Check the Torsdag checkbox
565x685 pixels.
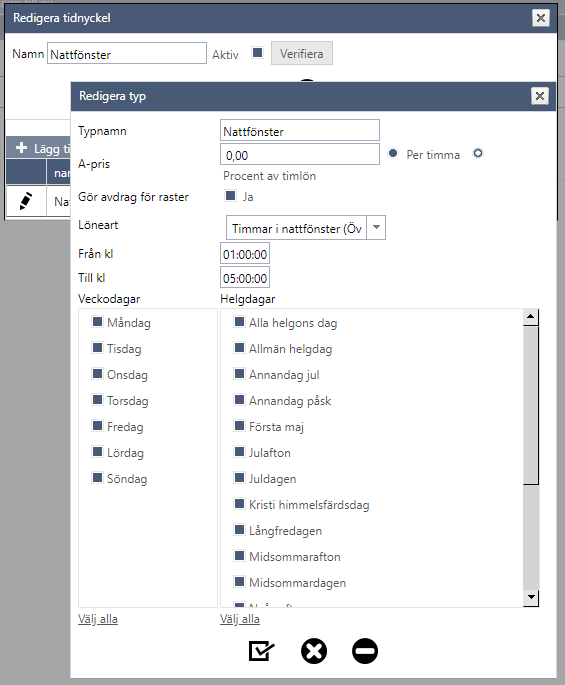97,400
